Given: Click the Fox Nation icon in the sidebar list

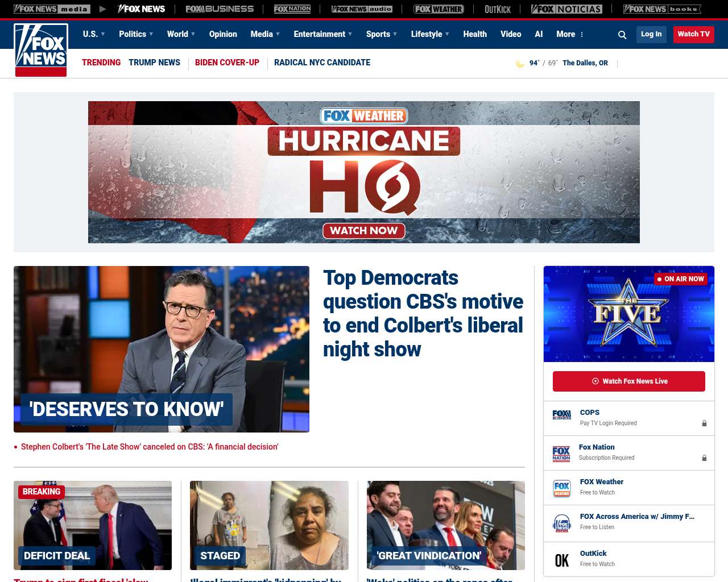Looking at the screenshot, I should tap(561, 454).
